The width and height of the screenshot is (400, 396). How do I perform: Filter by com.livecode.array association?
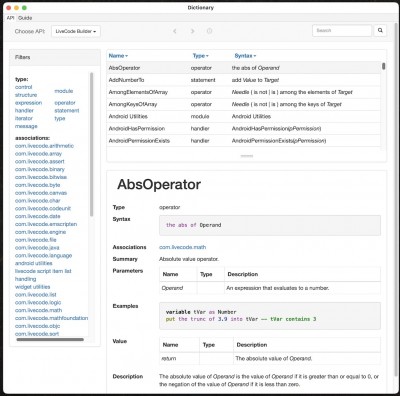[38, 154]
